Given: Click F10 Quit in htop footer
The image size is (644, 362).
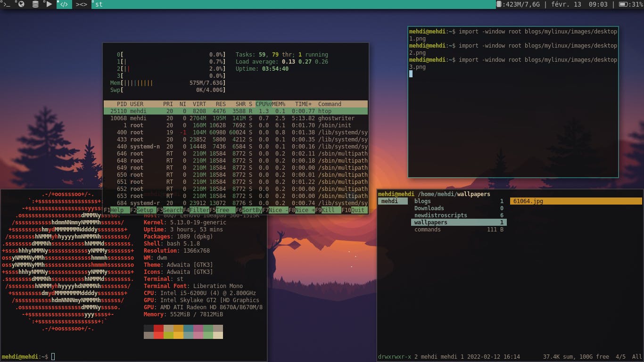Looking at the screenshot, I should pyautogui.click(x=355, y=210).
